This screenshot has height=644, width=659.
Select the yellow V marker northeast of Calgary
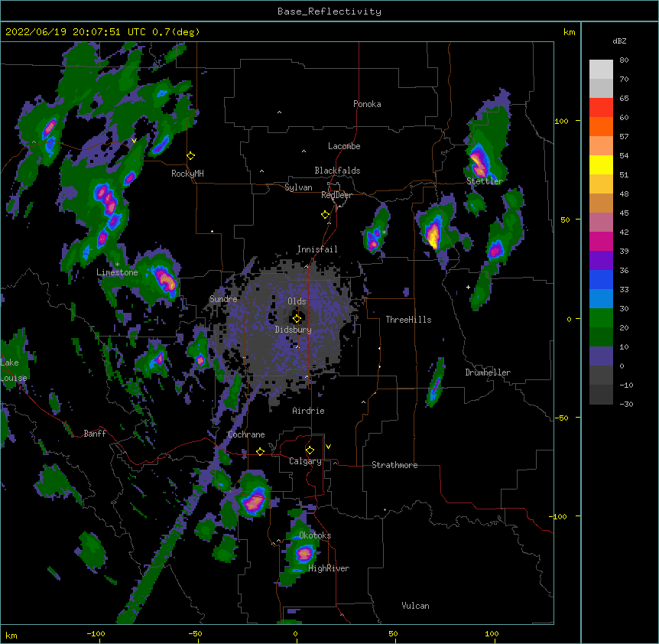point(328,447)
